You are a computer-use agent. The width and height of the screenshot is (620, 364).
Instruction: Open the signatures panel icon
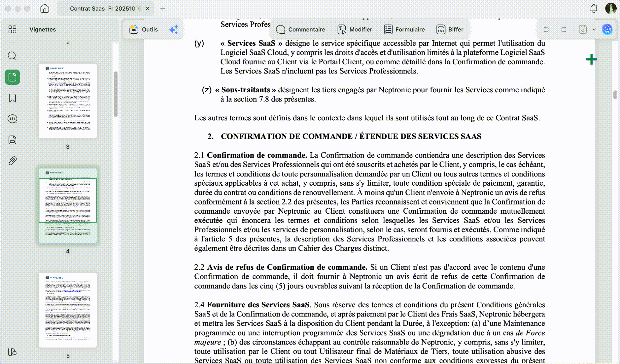12,140
